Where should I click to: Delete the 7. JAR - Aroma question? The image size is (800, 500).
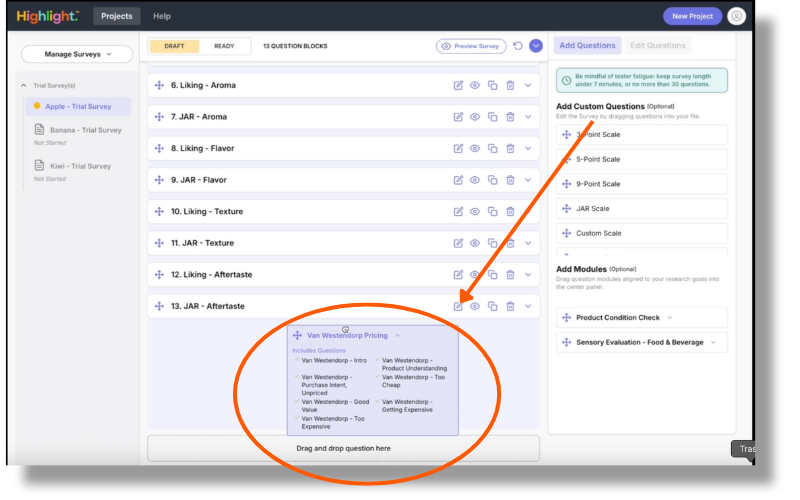[x=510, y=117]
